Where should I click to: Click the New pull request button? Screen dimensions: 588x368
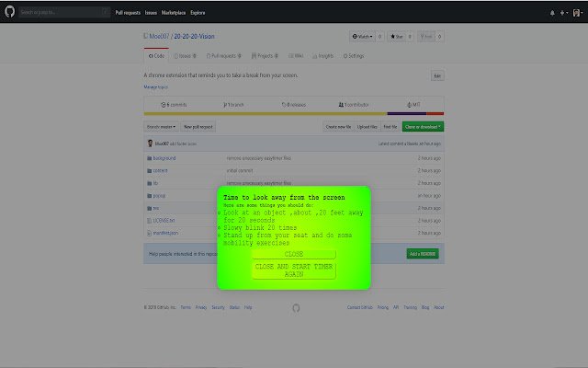198,127
